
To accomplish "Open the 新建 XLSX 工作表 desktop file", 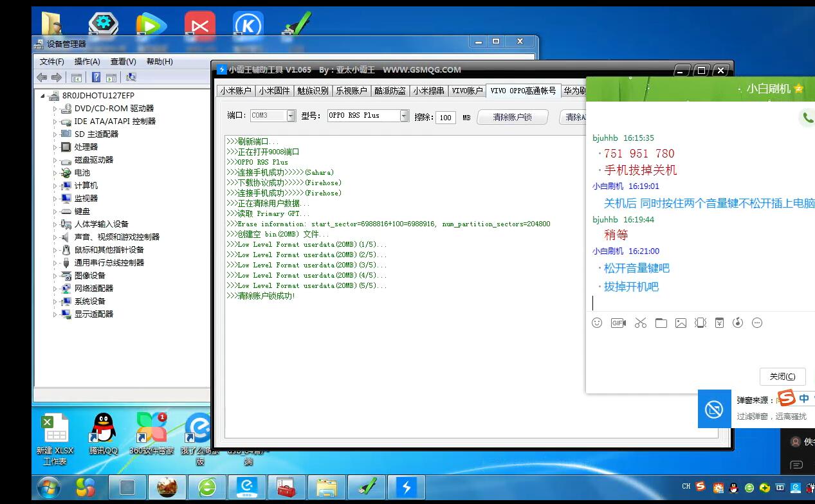I will click(55, 439).
